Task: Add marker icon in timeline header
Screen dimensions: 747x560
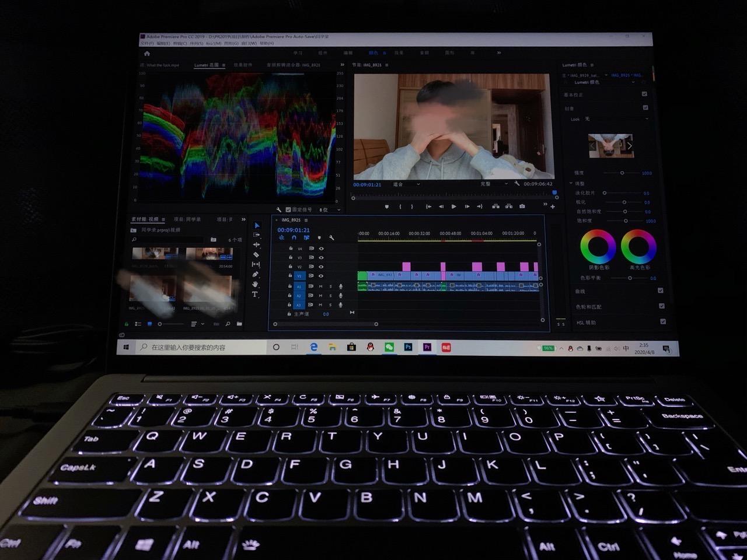Action: [319, 238]
